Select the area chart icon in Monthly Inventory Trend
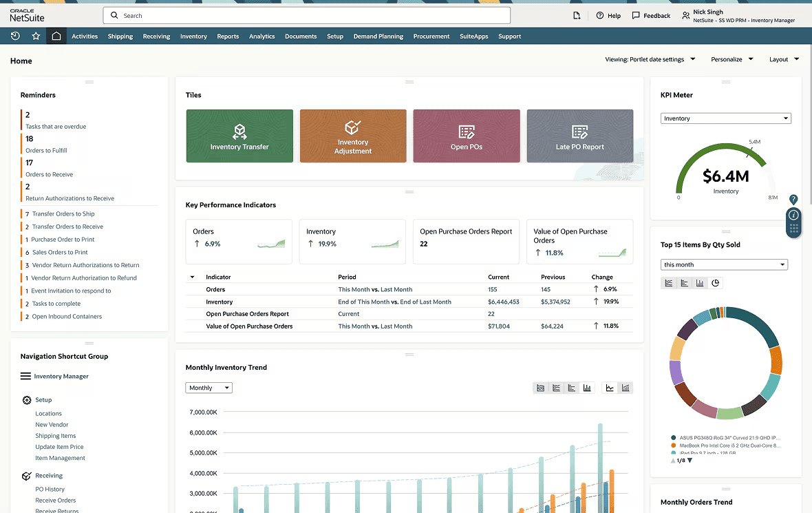812x513 pixels. 540,388
